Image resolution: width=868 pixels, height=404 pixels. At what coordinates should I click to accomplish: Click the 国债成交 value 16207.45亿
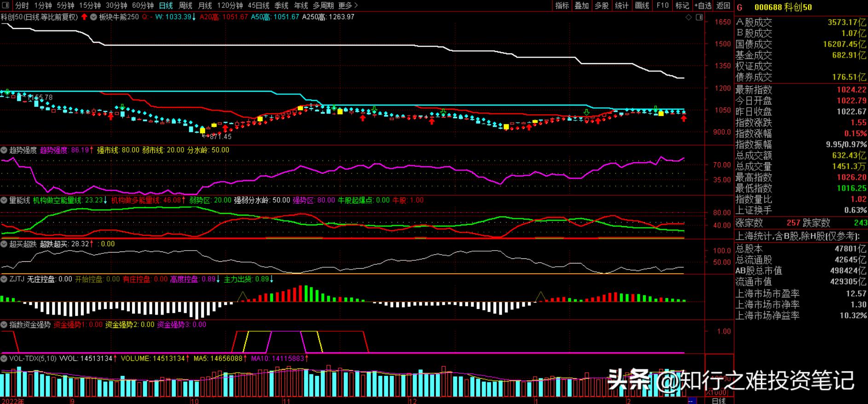[845, 44]
